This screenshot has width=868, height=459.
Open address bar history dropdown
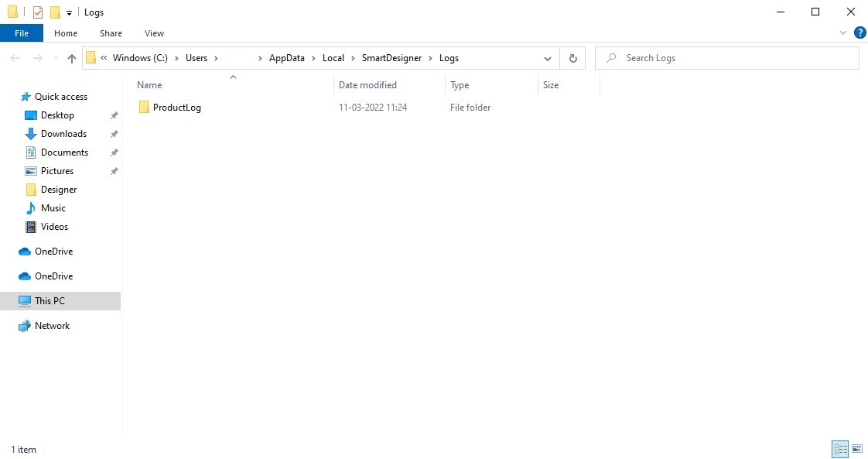pos(548,58)
